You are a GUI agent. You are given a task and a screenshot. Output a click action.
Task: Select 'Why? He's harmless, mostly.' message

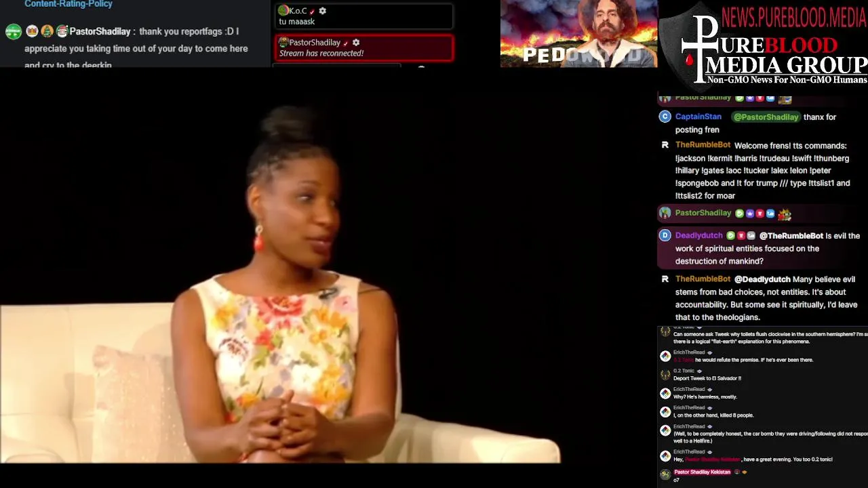[705, 396]
